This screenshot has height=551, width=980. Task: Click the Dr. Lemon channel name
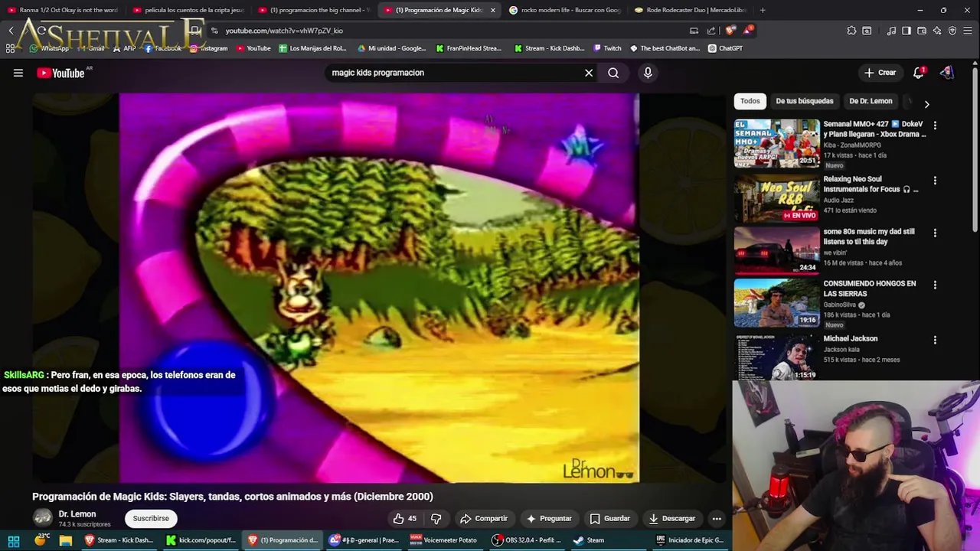click(x=77, y=514)
